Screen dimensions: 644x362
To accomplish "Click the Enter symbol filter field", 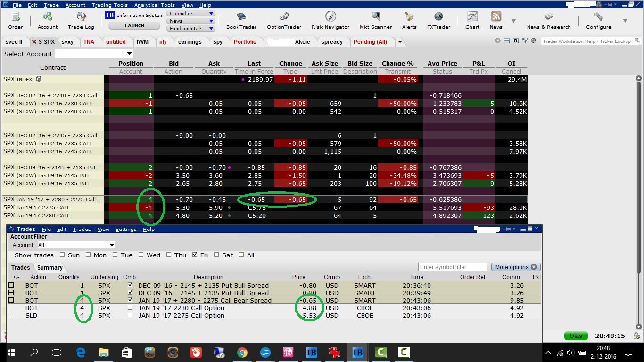I will (x=453, y=267).
